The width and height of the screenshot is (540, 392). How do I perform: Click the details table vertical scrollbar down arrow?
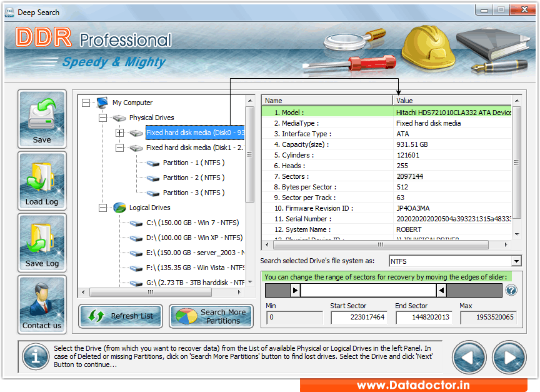517,234
